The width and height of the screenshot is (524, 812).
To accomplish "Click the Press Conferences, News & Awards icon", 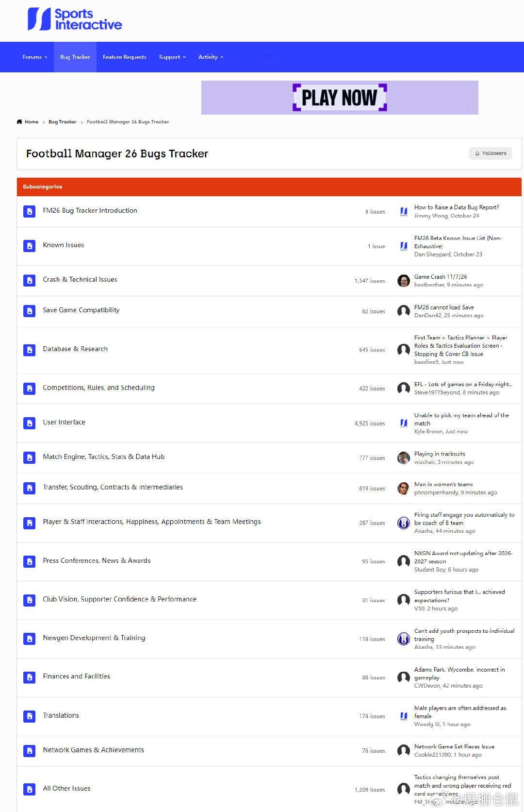I will coord(30,561).
